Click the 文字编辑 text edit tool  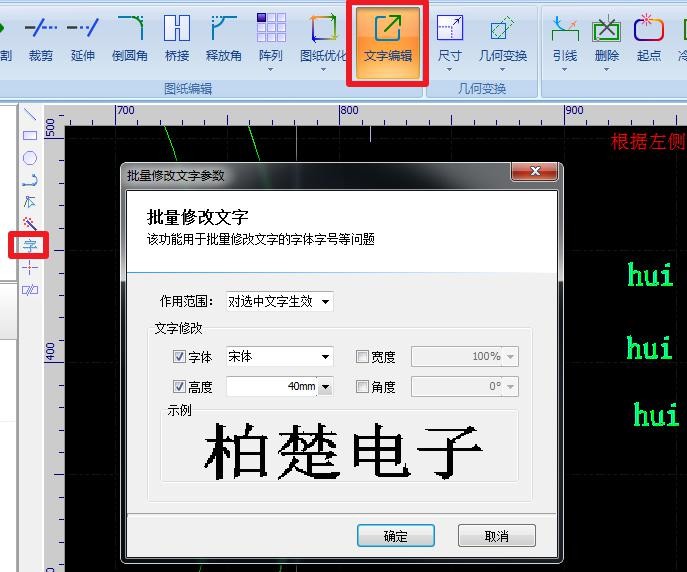click(x=388, y=38)
